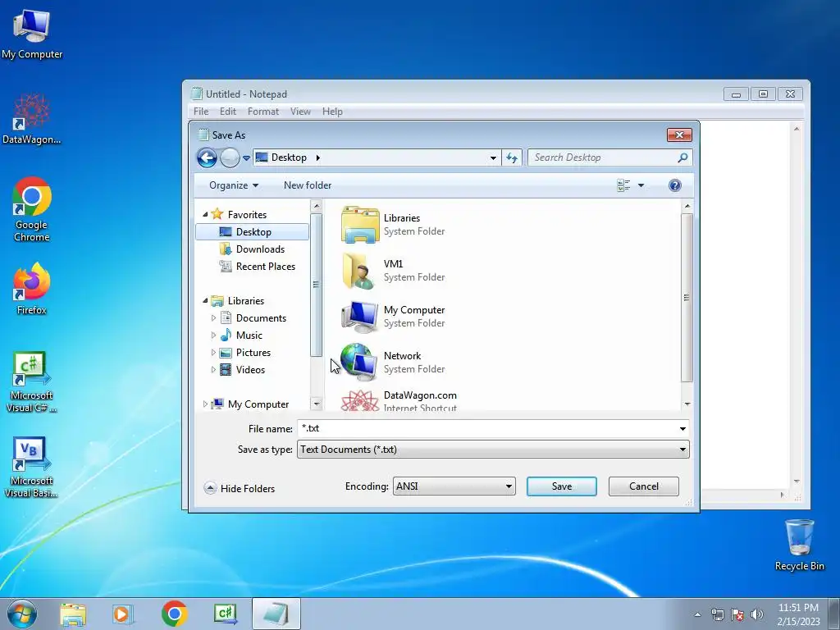Open the Organize dropdown menu
The image size is (840, 630).
click(234, 185)
